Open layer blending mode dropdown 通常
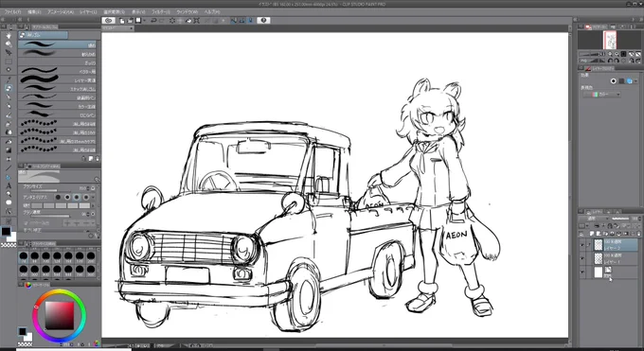 (x=594, y=219)
